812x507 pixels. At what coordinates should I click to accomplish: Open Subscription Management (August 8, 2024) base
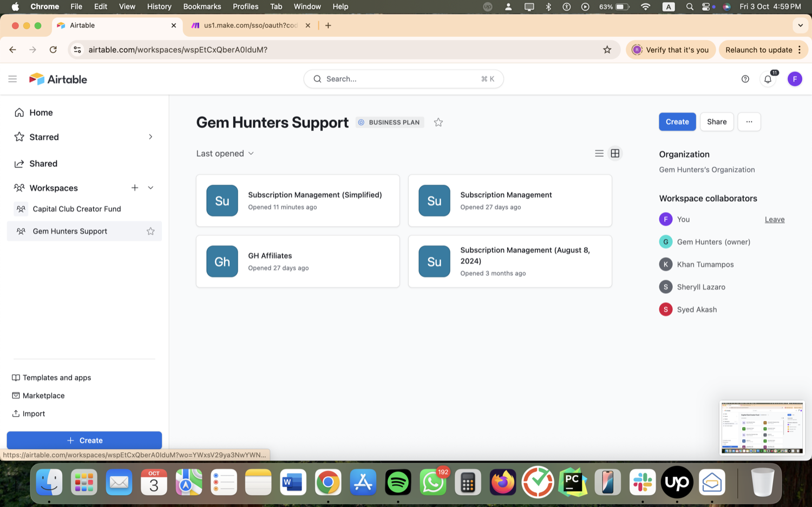point(510,261)
